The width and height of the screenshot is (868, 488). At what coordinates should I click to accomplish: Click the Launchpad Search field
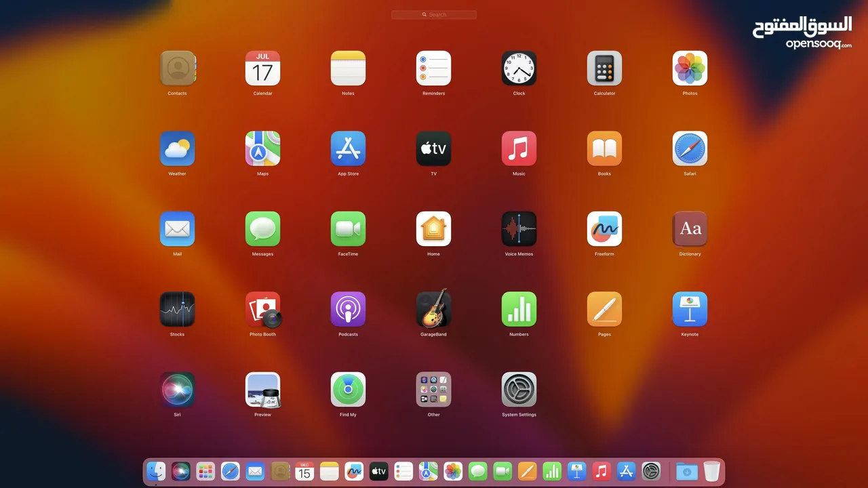point(434,14)
